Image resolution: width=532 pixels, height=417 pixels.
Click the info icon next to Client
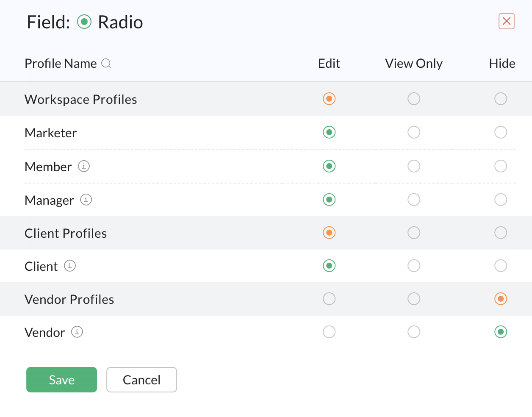pos(70,266)
